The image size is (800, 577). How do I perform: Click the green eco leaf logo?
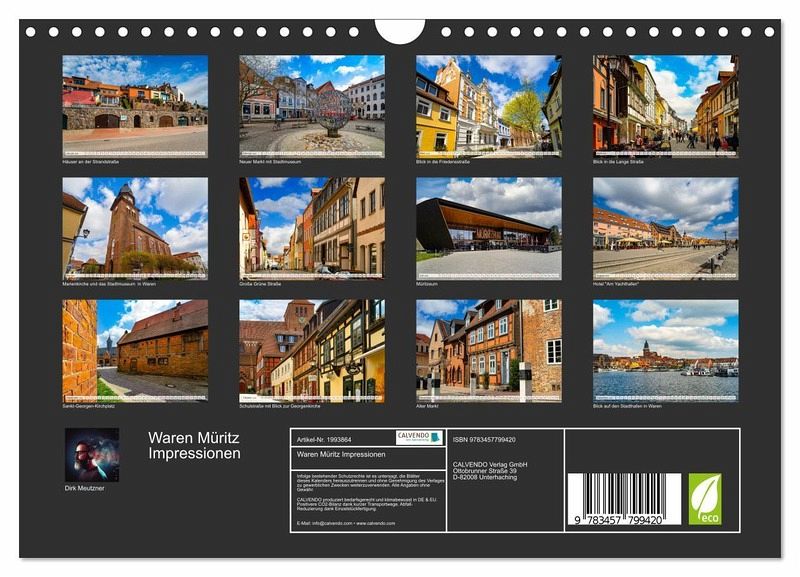[705, 499]
